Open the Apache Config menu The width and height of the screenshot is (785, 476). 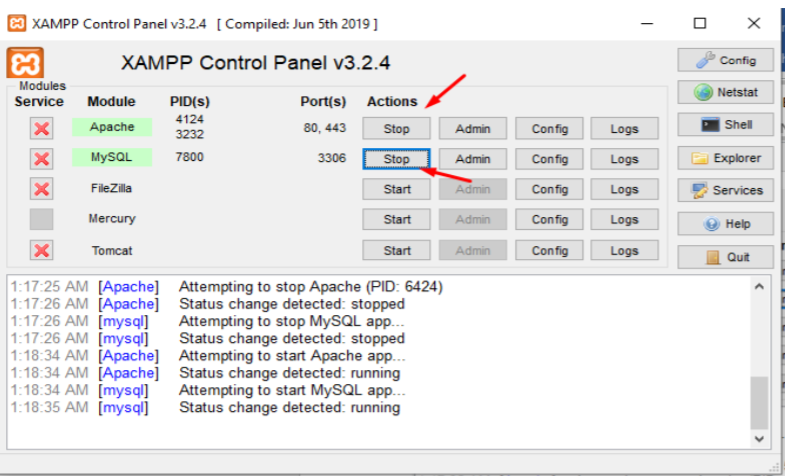(549, 129)
